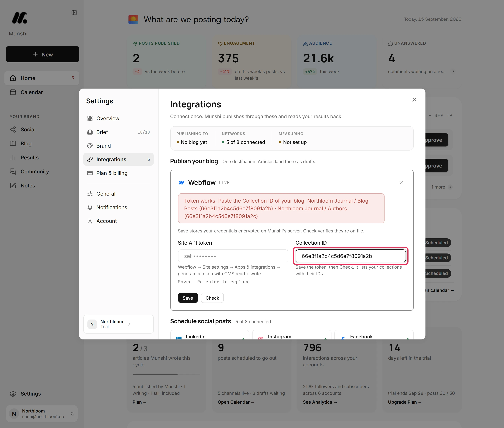Screen dimensions: 504x428
Task: Select Integrations in Settings menu
Action: 118,159
